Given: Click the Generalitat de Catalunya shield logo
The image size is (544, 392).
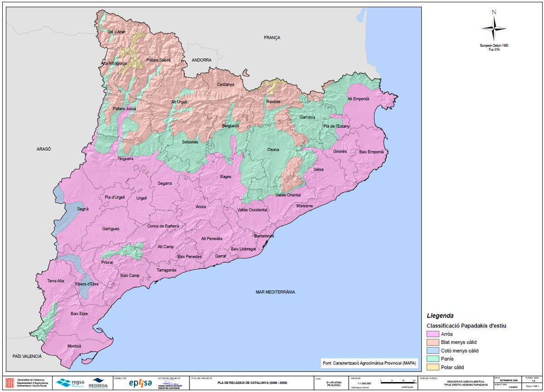Looking at the screenshot, I should pos(9,382).
